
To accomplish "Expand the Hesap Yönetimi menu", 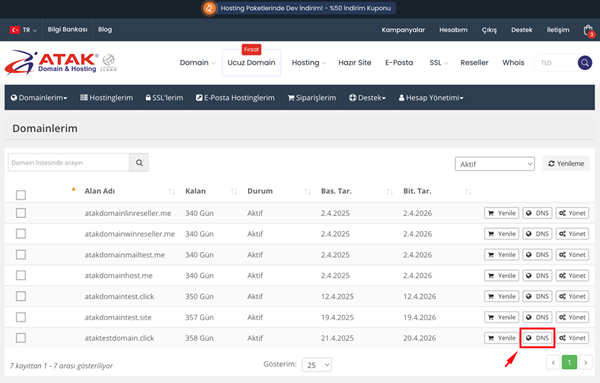I will coord(431,98).
